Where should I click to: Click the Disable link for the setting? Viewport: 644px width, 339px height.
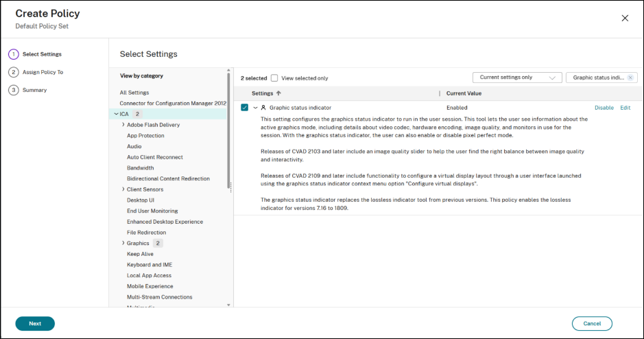click(604, 108)
